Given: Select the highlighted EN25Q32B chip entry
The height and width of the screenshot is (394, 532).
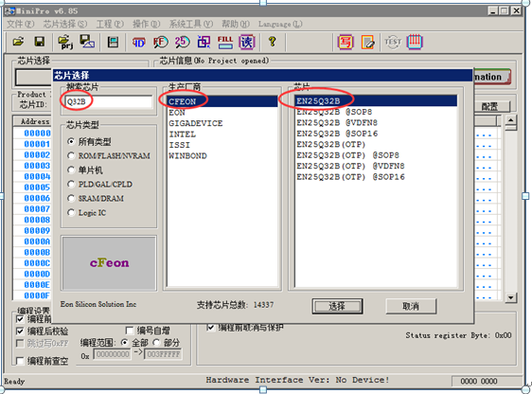Looking at the screenshot, I should [x=376, y=100].
